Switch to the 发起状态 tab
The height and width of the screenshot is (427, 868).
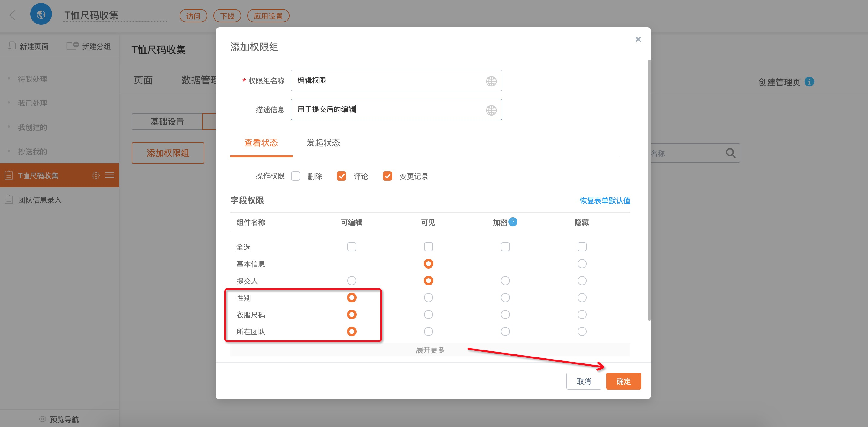tap(323, 143)
